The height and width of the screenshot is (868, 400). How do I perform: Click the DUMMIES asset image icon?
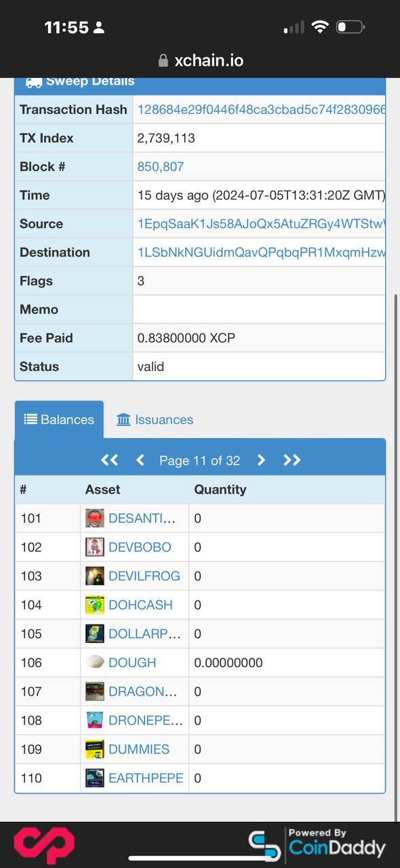pos(95,749)
